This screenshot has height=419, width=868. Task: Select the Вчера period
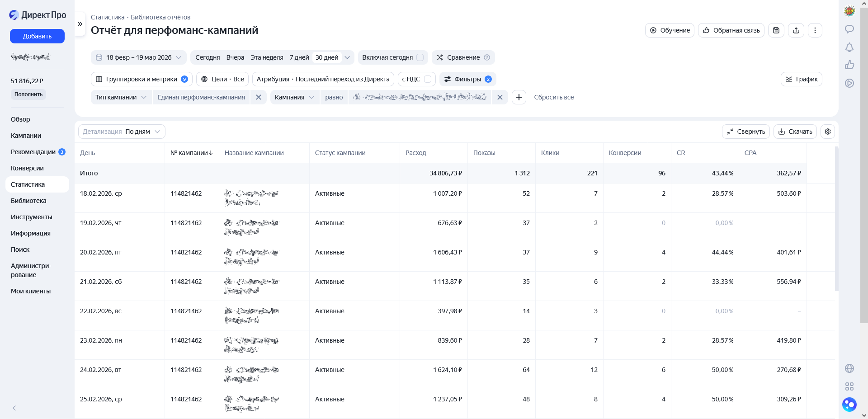pos(235,57)
